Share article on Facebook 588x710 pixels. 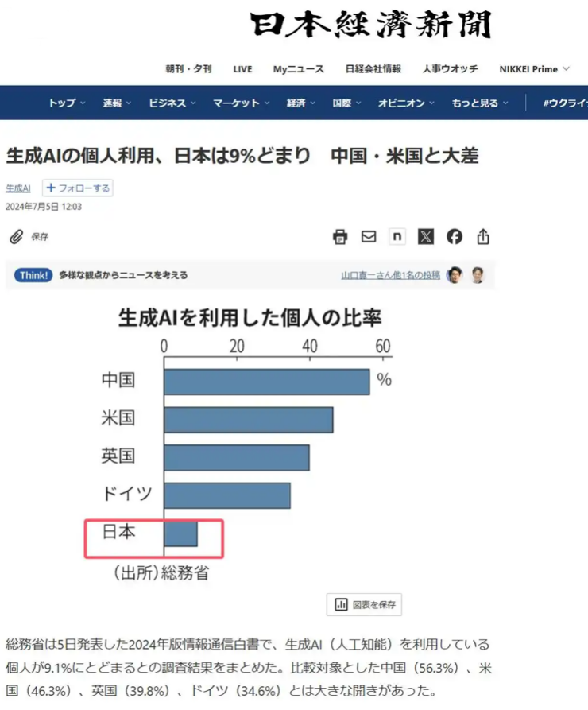455,236
